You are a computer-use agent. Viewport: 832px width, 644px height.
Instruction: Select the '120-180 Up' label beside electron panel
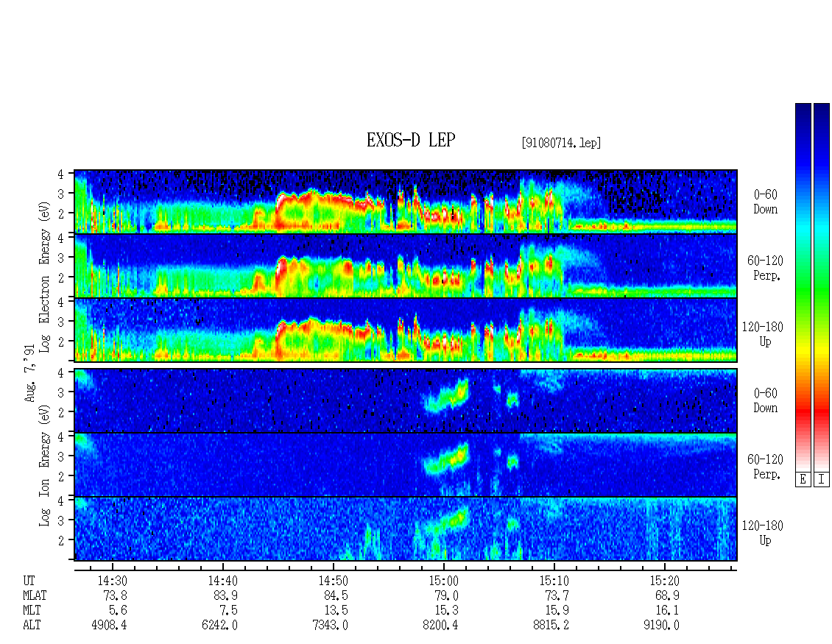[762, 334]
